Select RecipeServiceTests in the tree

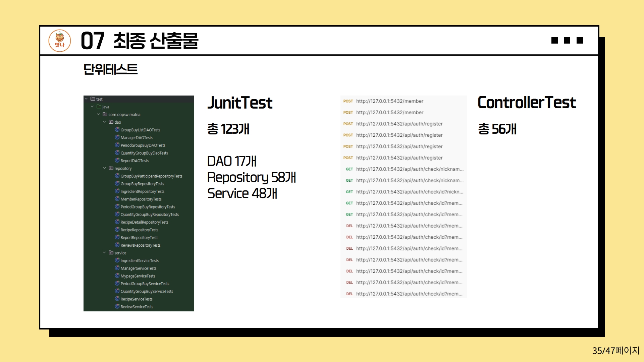tap(137, 299)
